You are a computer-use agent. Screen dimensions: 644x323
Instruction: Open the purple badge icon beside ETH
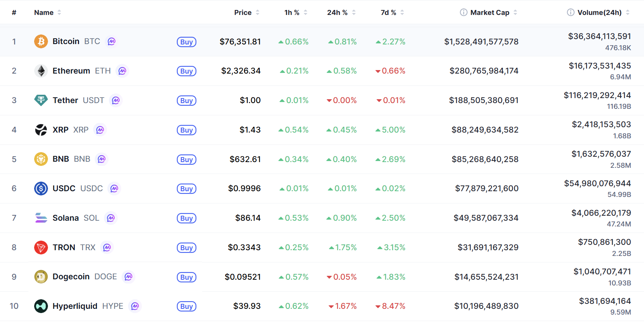click(122, 71)
